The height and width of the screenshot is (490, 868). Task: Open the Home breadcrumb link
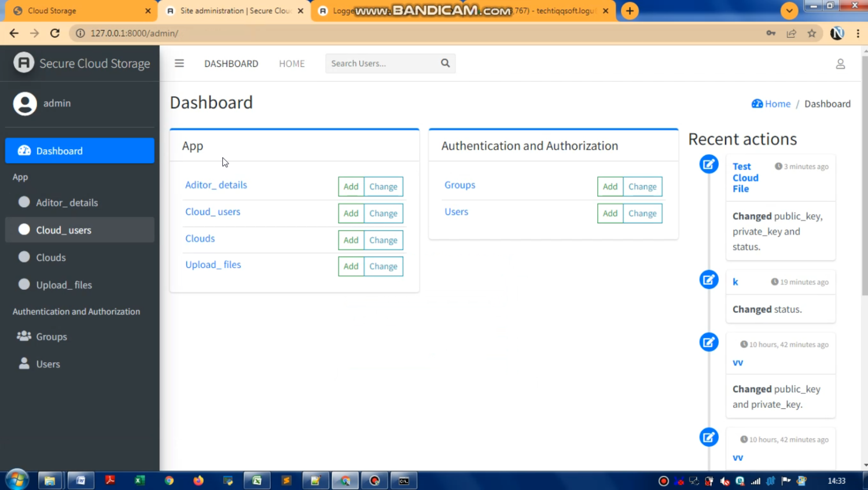pos(777,104)
